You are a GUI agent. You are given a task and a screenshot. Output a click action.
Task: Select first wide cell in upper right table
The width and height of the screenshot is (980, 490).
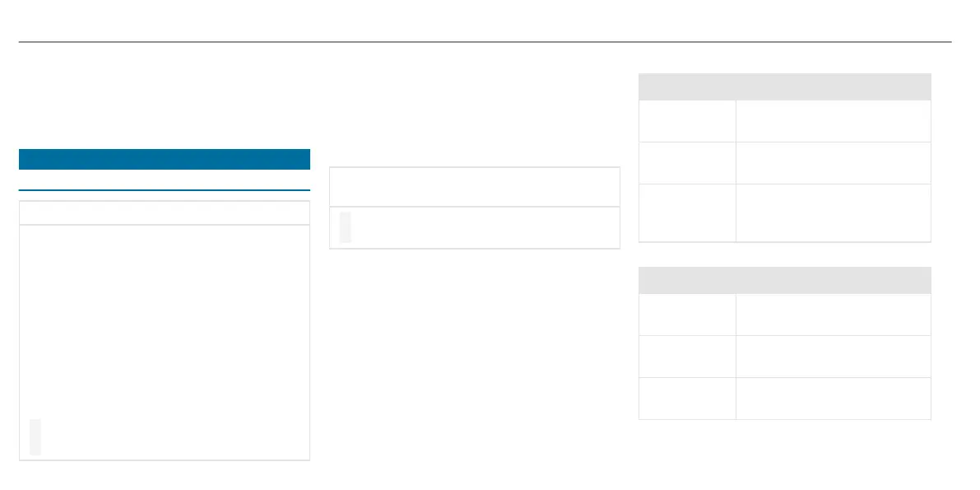pyautogui.click(x=834, y=121)
